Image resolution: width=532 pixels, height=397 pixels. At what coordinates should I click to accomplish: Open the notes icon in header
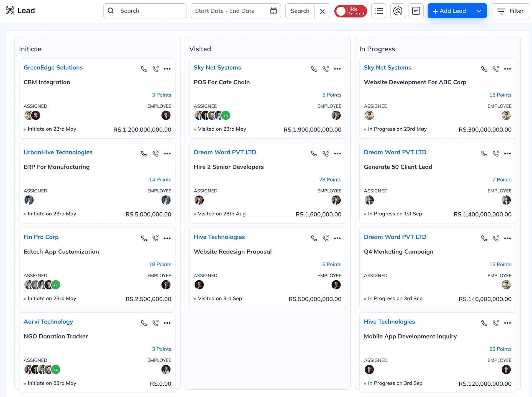coord(416,11)
